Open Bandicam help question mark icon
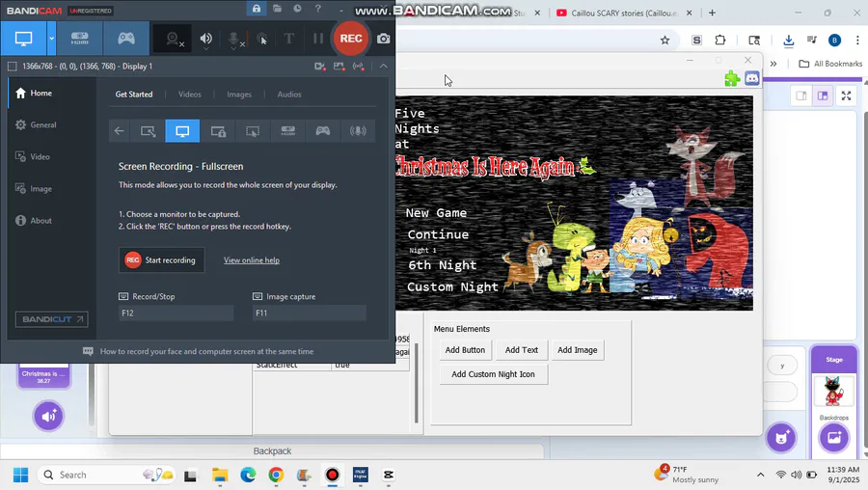The image size is (868, 490). 317,9
